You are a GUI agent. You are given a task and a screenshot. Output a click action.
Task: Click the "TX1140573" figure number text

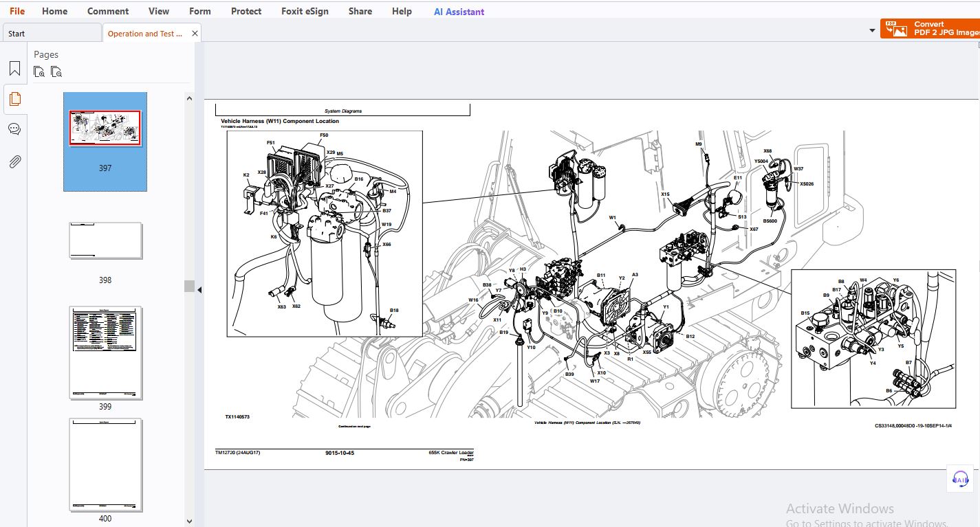click(237, 417)
